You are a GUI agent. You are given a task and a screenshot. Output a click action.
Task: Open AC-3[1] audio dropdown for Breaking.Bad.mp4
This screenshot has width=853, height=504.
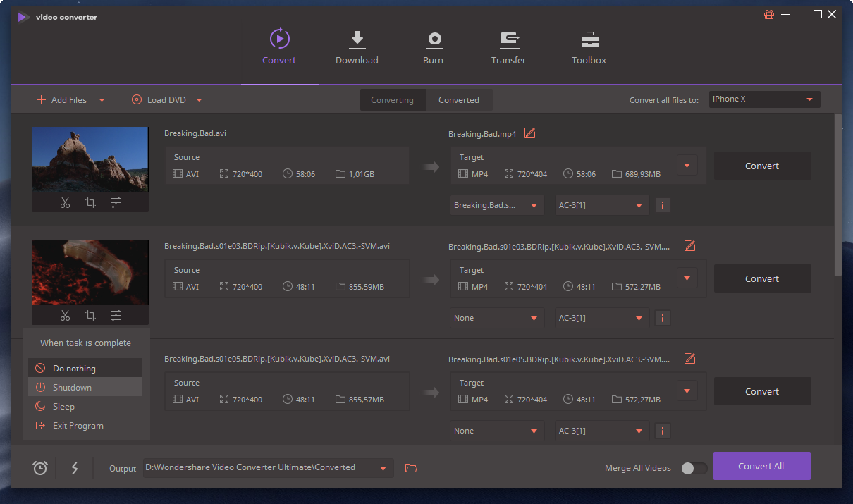[602, 206]
